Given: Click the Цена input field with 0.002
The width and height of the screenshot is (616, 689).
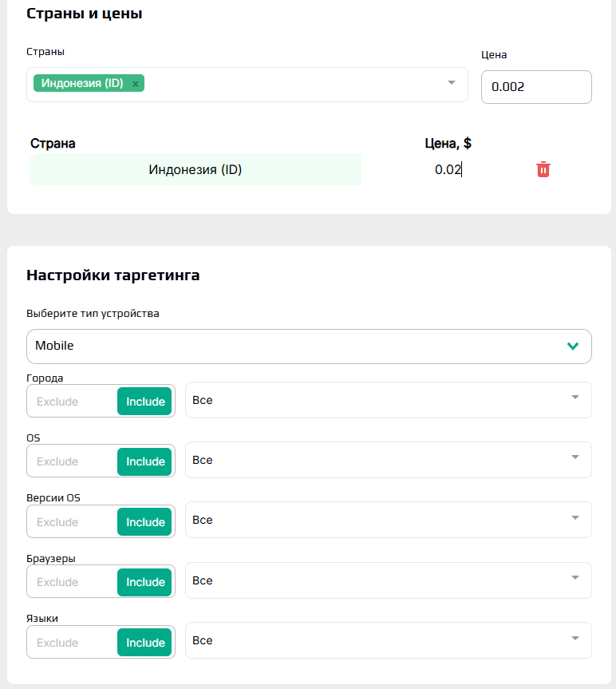Looking at the screenshot, I should coord(536,87).
